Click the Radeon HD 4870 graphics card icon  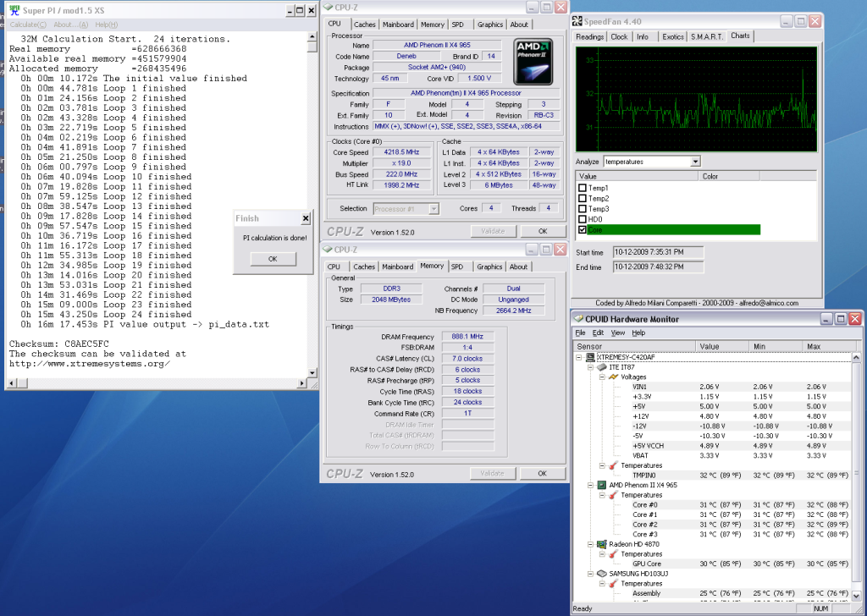pyautogui.click(x=602, y=544)
